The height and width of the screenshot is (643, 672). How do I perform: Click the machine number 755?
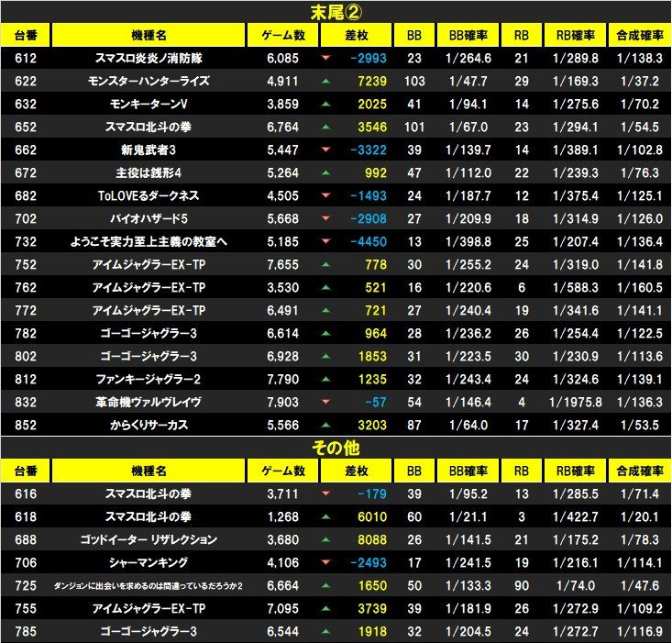pyautogui.click(x=26, y=608)
